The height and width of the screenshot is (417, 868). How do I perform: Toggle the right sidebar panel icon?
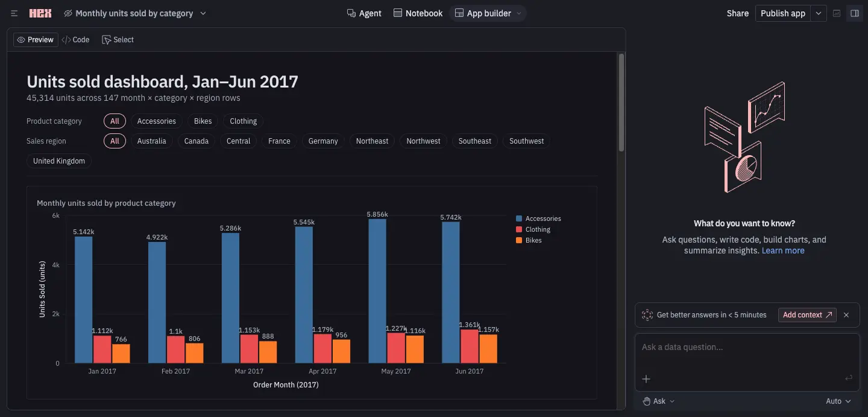click(854, 13)
